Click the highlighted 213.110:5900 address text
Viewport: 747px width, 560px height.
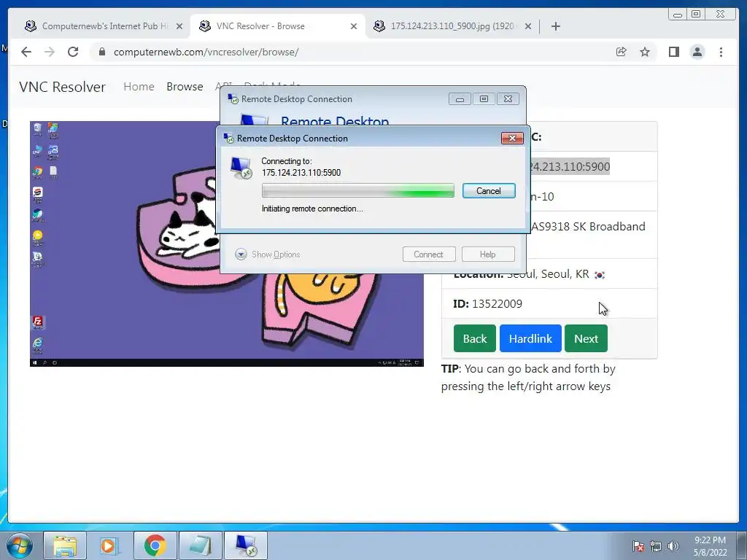(570, 167)
